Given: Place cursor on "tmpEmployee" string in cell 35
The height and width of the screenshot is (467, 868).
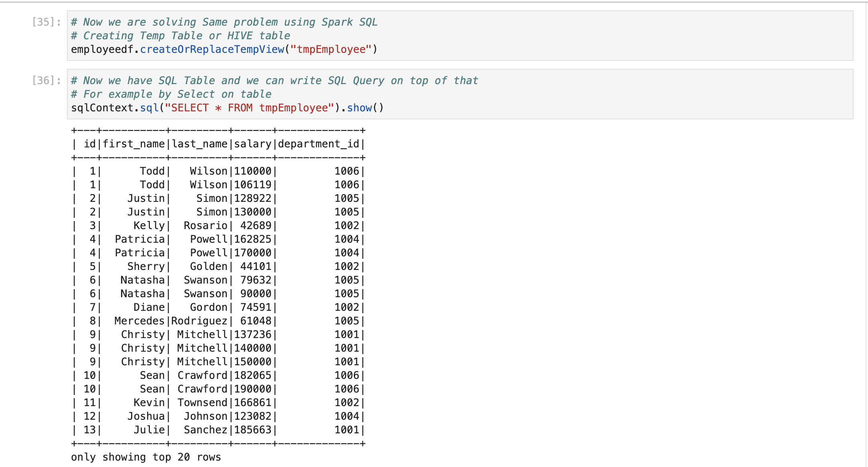Looking at the screenshot, I should pyautogui.click(x=331, y=49).
